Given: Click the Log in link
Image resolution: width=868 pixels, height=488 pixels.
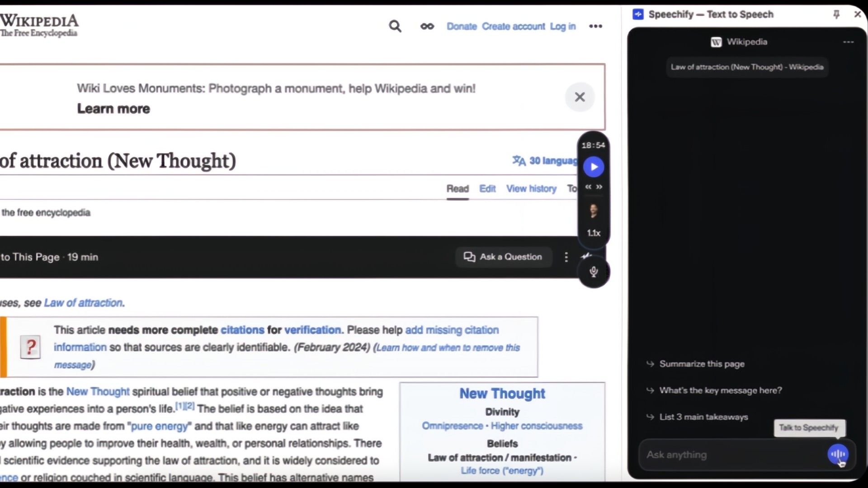Looking at the screenshot, I should [563, 26].
